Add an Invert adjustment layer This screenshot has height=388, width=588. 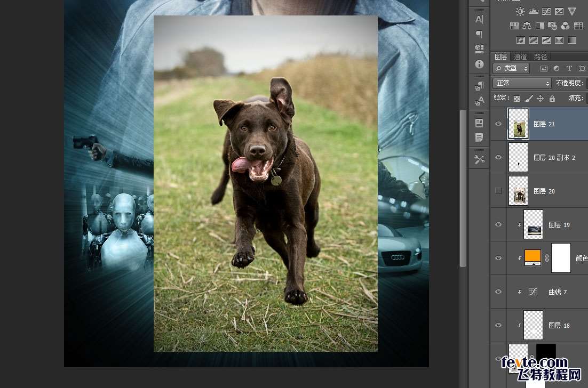click(x=520, y=39)
